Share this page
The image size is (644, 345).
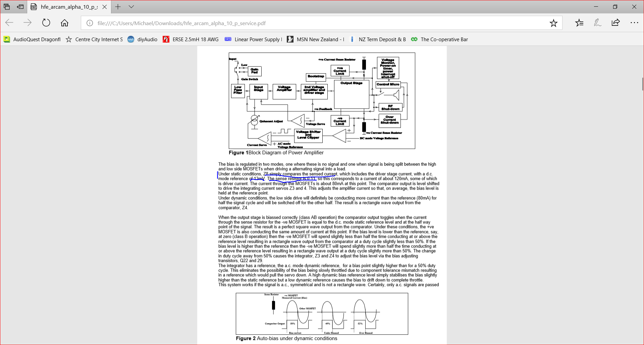pos(615,23)
